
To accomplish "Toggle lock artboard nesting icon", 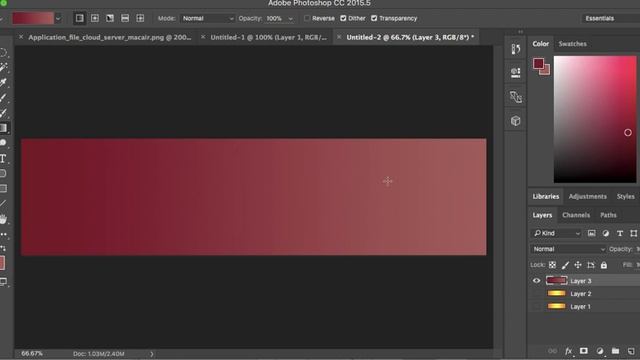I will pos(591,265).
